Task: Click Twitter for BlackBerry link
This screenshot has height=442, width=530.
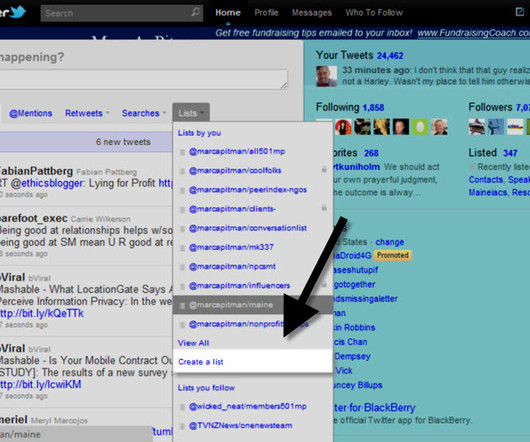Action: tap(374, 408)
